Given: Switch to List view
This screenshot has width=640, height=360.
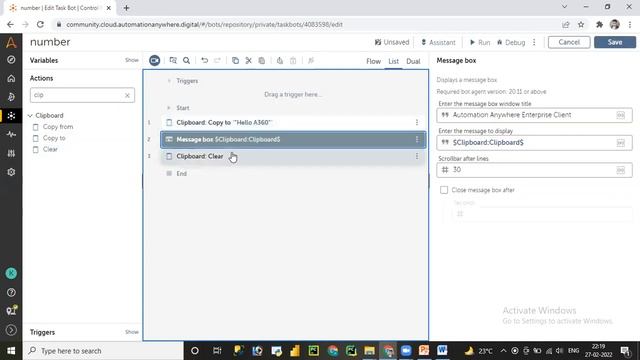Looking at the screenshot, I should click(x=393, y=61).
